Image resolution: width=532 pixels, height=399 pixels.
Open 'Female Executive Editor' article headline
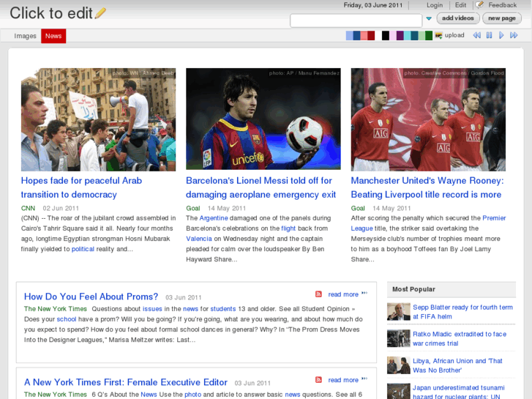click(126, 382)
